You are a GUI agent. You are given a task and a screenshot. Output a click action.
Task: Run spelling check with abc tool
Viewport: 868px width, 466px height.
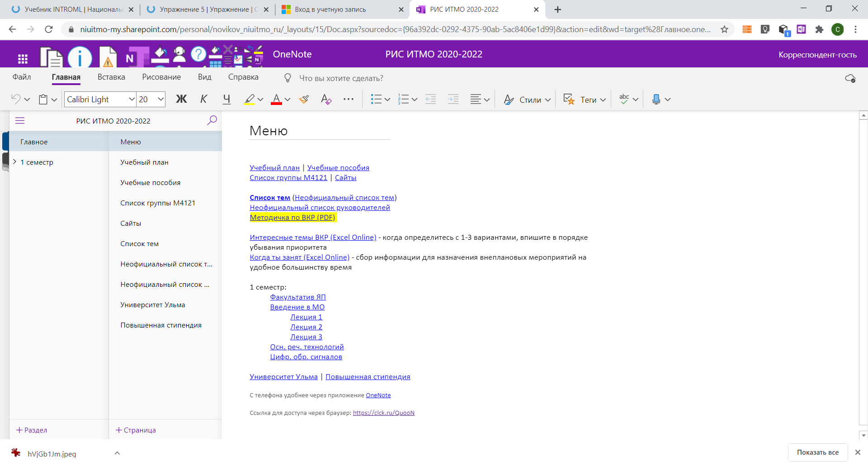point(624,99)
